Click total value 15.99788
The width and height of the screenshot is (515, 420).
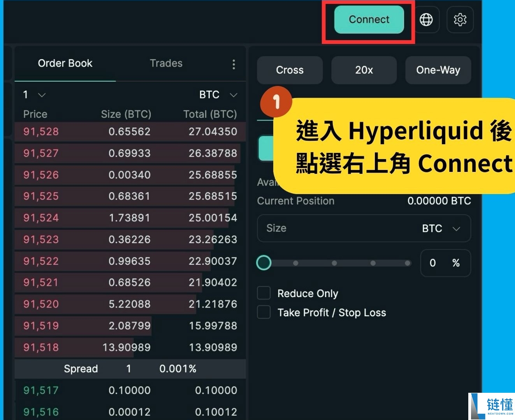coord(213,325)
